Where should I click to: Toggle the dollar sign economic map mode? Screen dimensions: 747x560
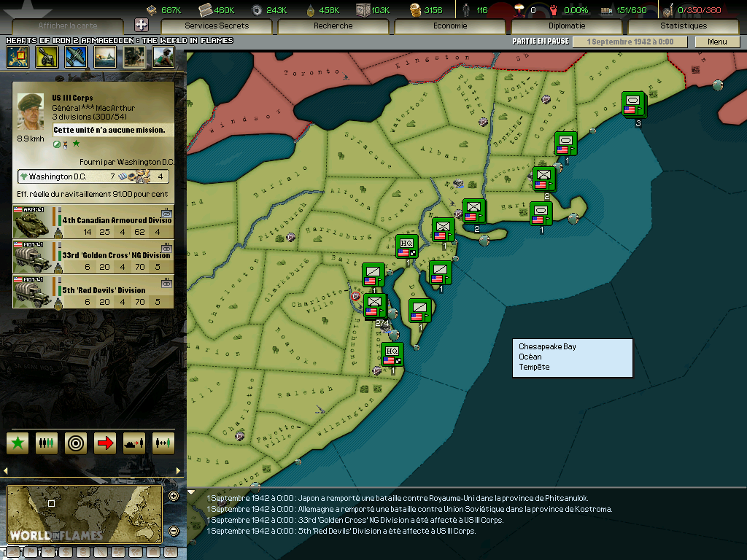66,553
